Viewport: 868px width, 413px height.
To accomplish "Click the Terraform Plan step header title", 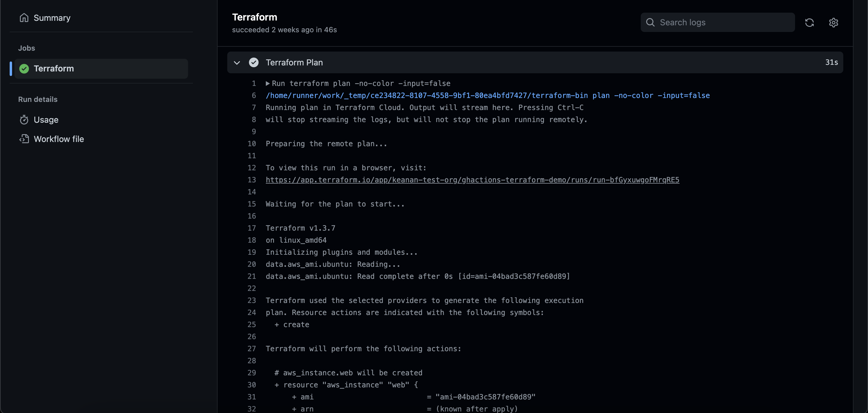I will point(294,62).
